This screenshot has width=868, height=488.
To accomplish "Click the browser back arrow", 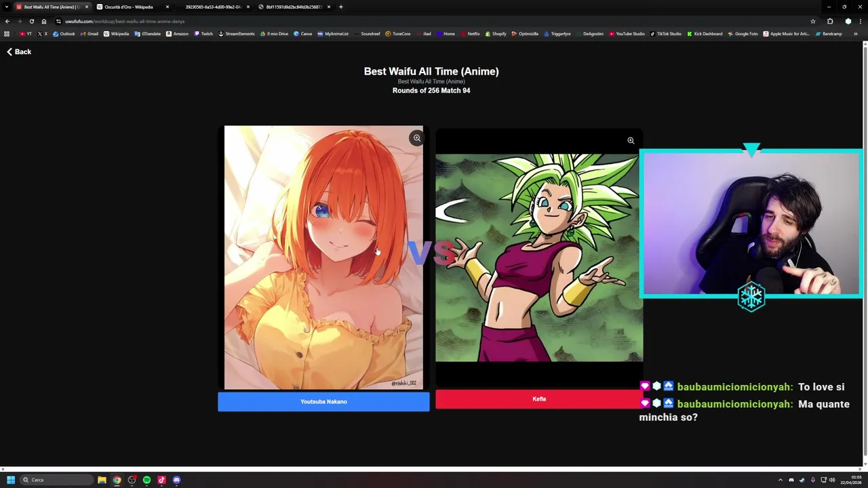I will (x=7, y=21).
